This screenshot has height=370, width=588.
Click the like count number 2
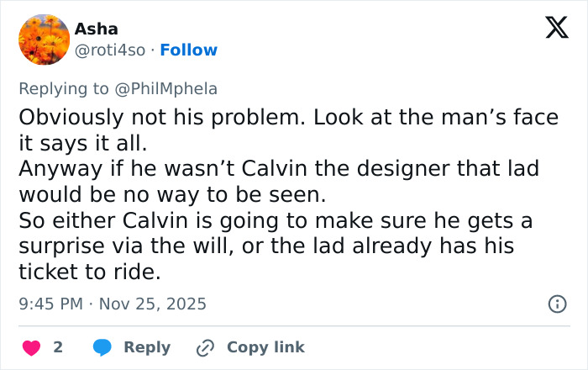(x=58, y=347)
